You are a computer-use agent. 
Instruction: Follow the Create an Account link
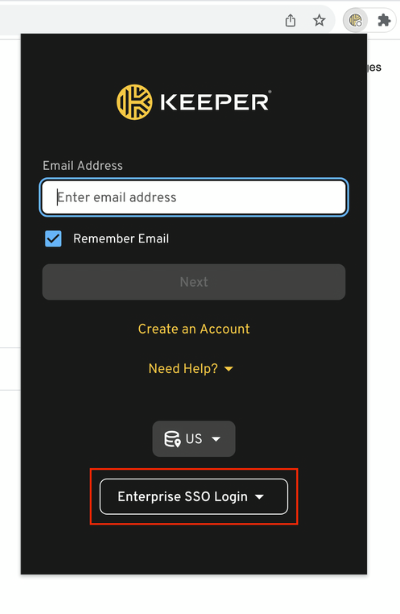pyautogui.click(x=194, y=329)
